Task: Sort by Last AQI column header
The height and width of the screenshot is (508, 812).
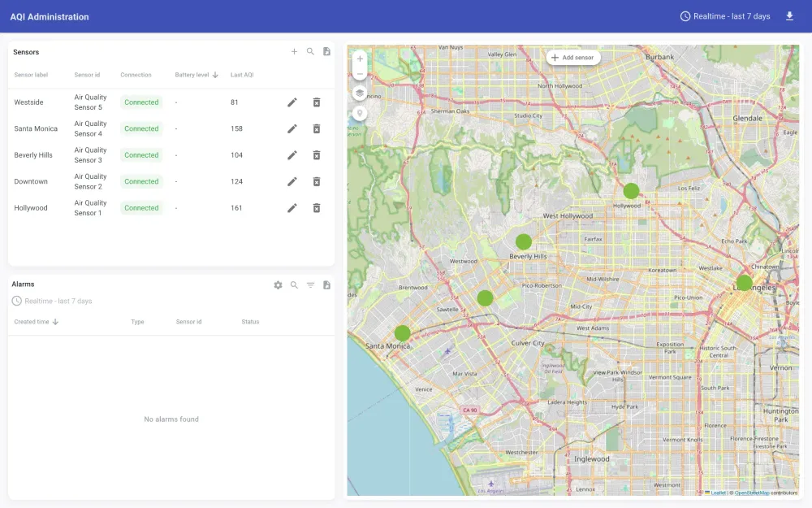Action: tap(242, 75)
